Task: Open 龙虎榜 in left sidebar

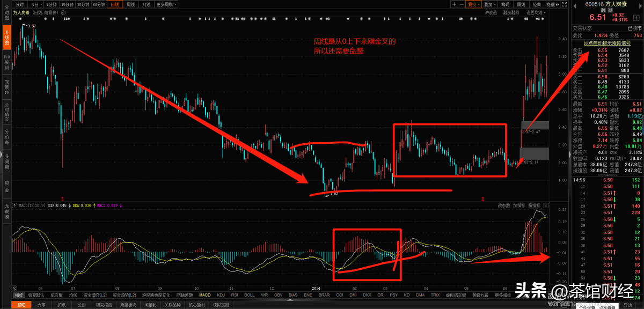Action: [7, 210]
